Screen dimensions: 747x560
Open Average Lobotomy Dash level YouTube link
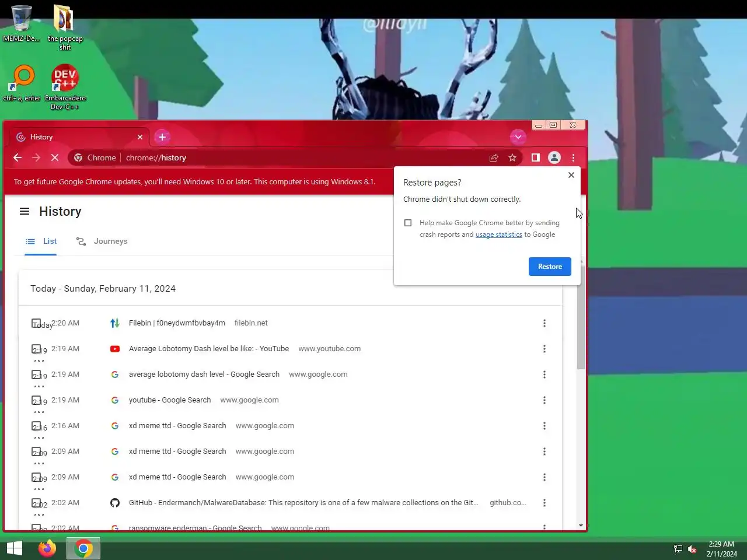coord(209,349)
